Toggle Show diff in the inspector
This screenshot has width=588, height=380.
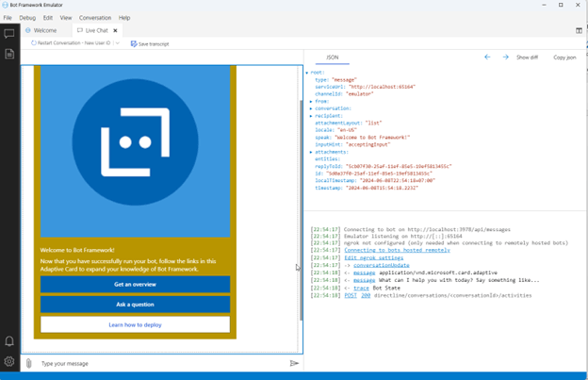tap(527, 58)
